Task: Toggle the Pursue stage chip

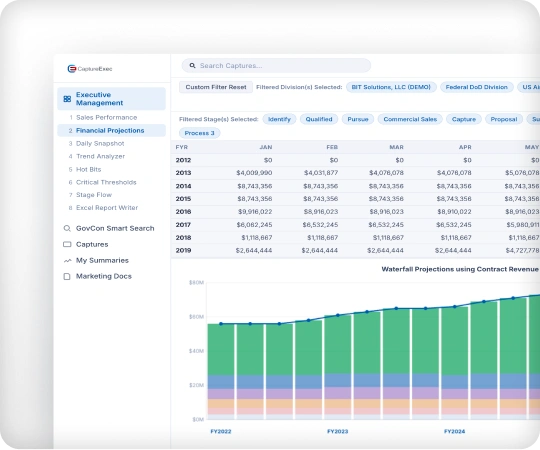Action: click(358, 119)
